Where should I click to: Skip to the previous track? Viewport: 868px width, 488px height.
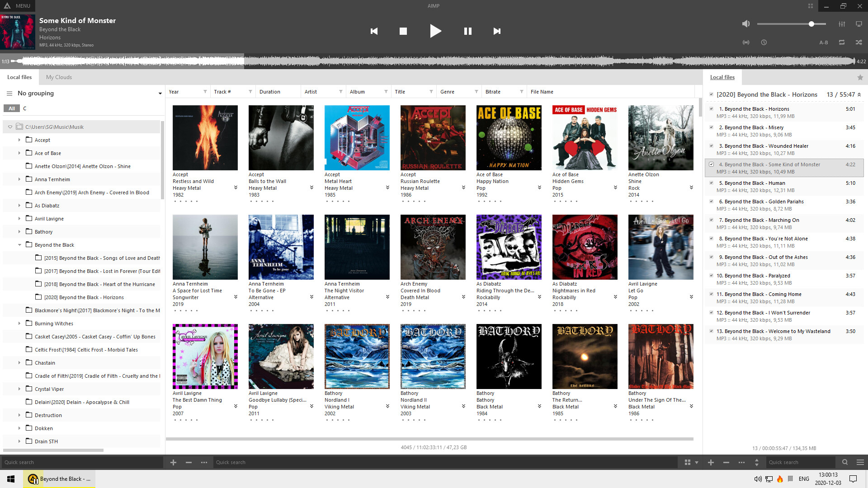(x=374, y=31)
